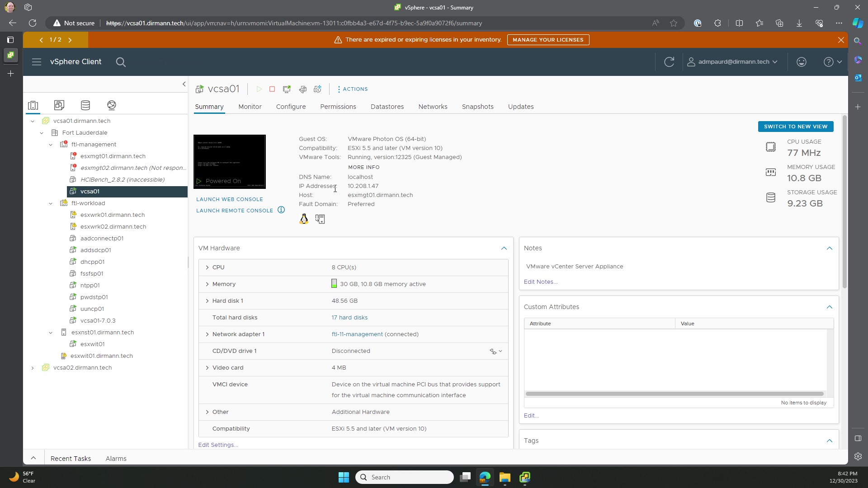Open the Updates tab
This screenshot has width=868, height=488.
(521, 107)
